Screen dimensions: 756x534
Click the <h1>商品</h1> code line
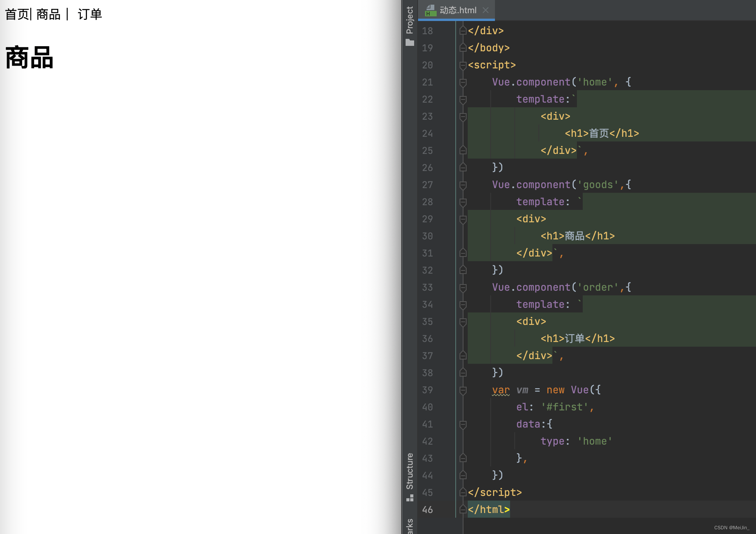(x=577, y=236)
